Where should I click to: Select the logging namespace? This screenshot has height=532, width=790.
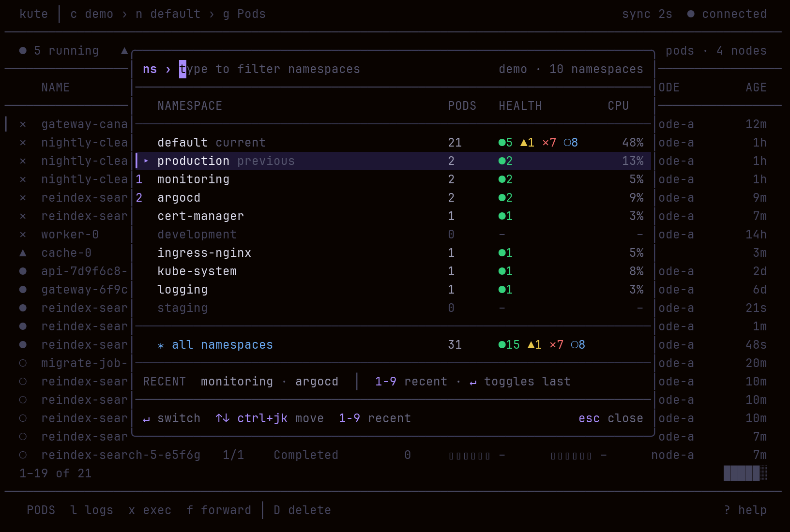click(393, 290)
